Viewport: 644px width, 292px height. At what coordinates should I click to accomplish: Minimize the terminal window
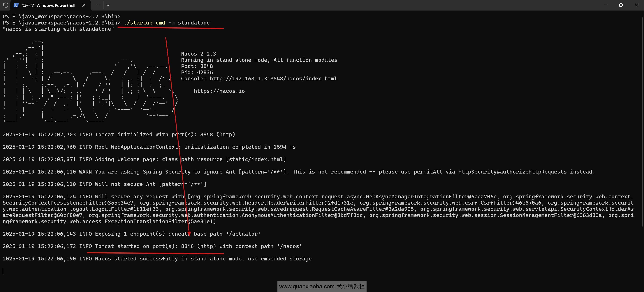coord(605,5)
